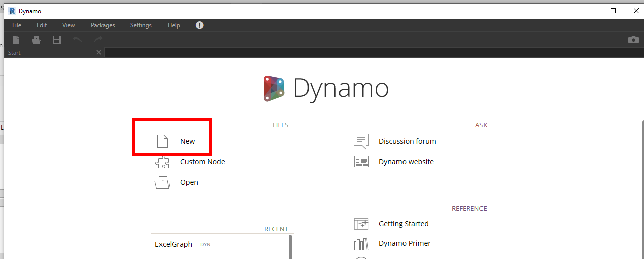
Task: Open the Getting Started reference
Action: pos(404,224)
